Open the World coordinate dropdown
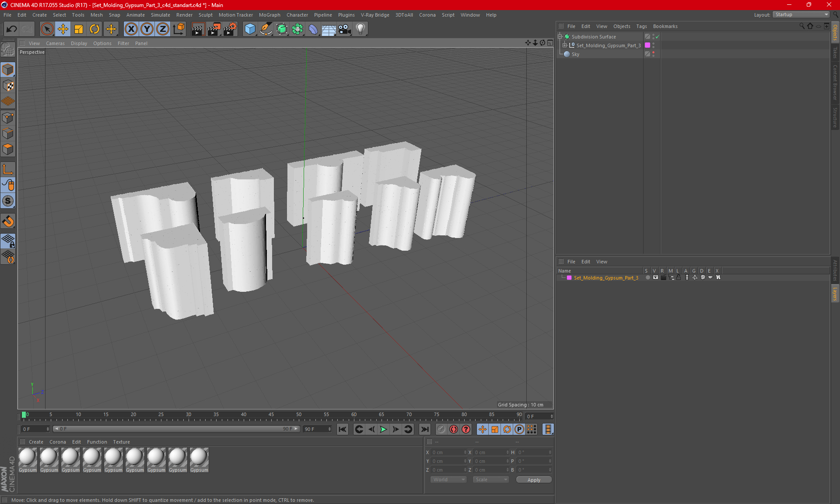Screen dimensions: 840x504 pos(448,479)
